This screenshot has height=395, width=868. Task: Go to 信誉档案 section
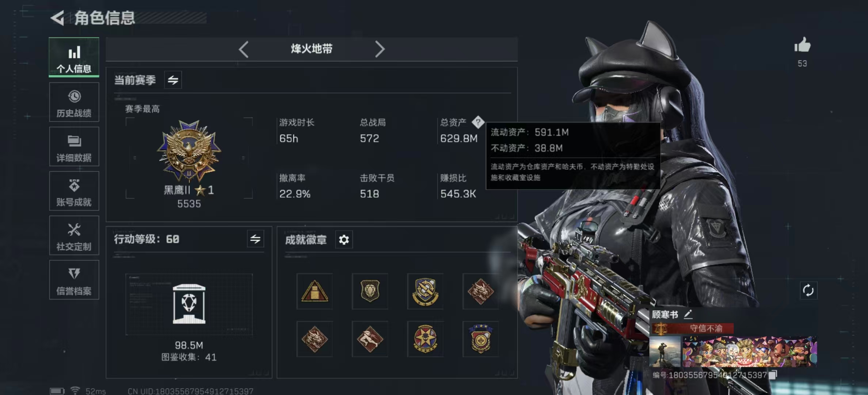[74, 280]
